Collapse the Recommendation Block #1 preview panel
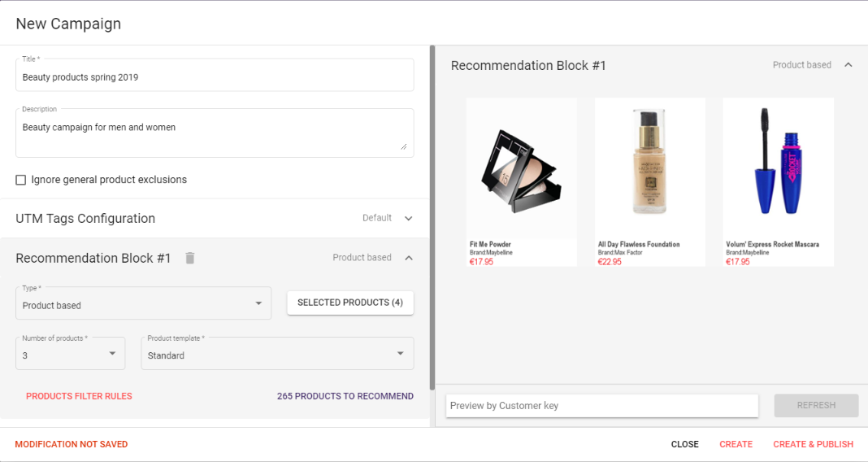The height and width of the screenshot is (462, 868). [x=848, y=65]
